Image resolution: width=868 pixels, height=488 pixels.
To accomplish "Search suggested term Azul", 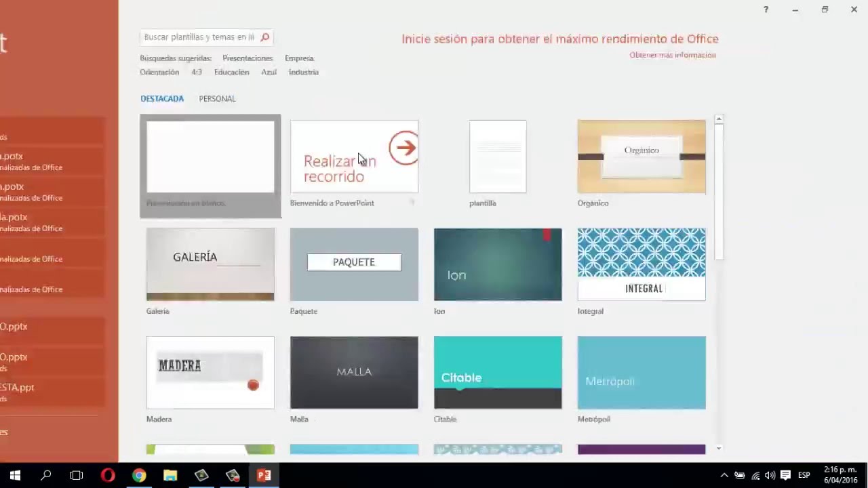I will [269, 72].
